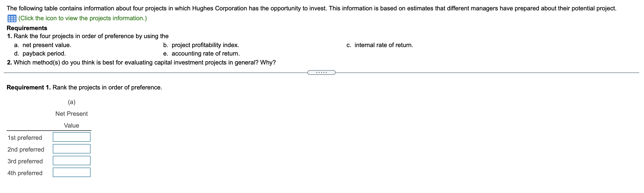This screenshot has height=193, width=644.
Task: Toggle the dotted pill between question and answer
Action: click(x=322, y=72)
